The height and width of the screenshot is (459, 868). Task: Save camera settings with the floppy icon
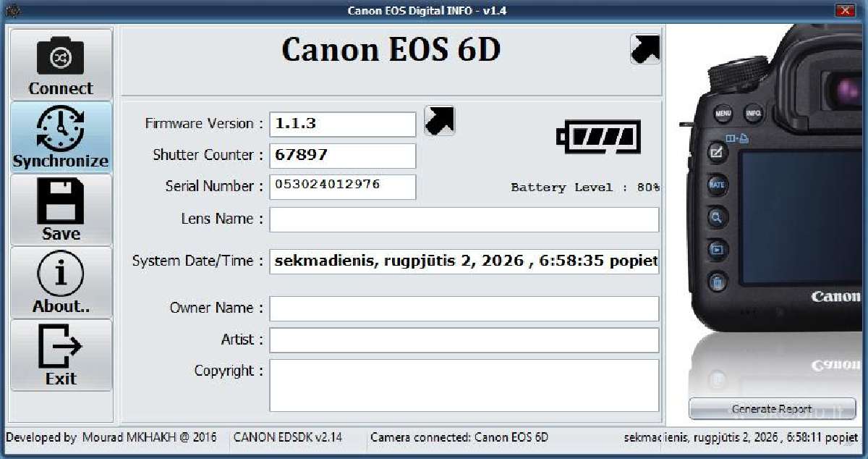pos(61,209)
